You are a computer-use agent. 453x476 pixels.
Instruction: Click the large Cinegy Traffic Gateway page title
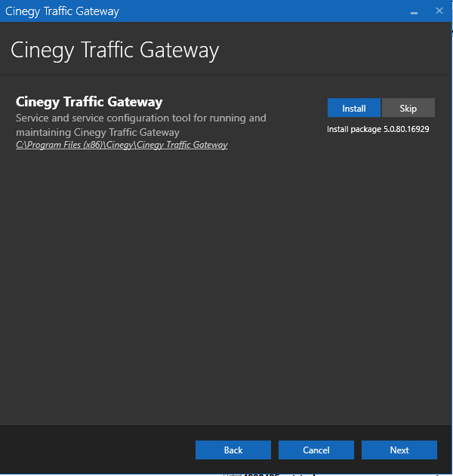[115, 51]
